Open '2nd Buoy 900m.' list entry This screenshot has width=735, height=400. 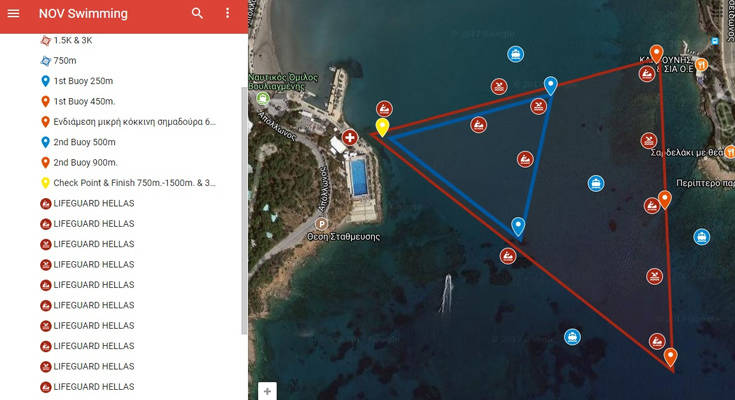[x=85, y=162]
